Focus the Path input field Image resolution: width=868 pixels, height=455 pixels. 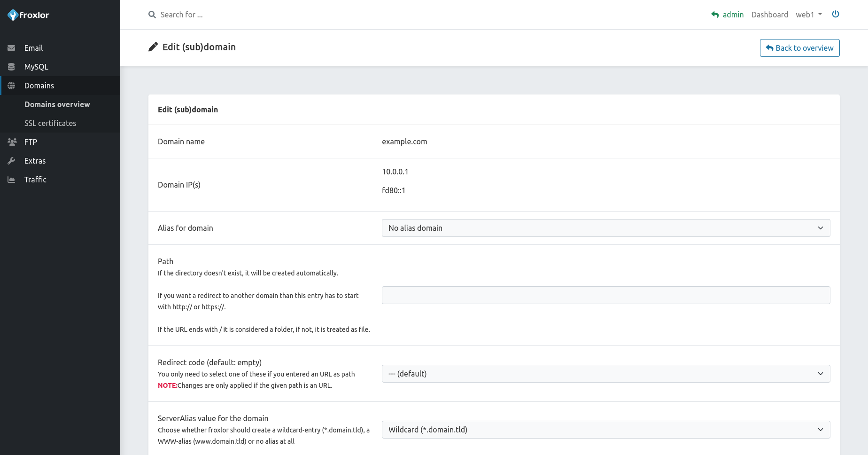(x=605, y=295)
